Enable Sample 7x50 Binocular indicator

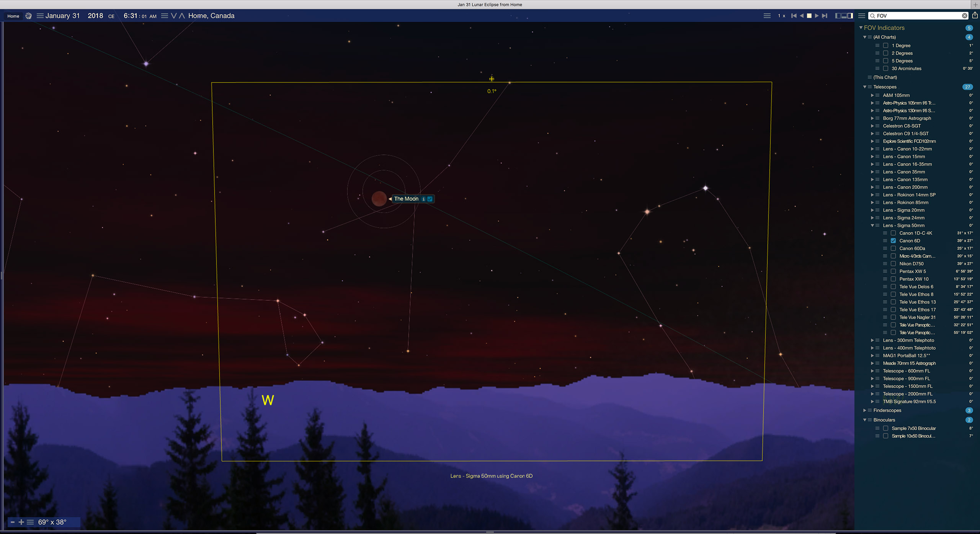885,428
